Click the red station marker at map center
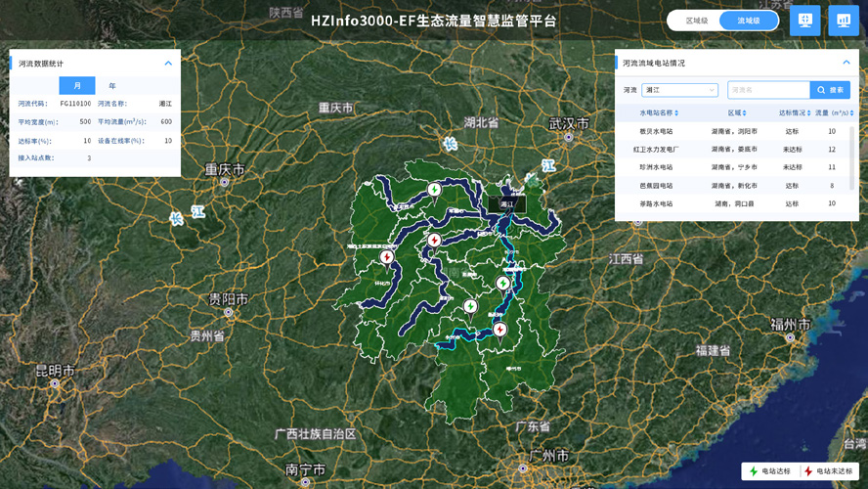The image size is (868, 489). pos(434,240)
